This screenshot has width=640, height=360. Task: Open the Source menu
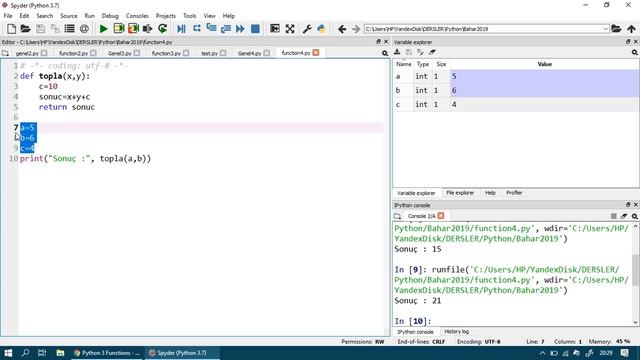pos(69,16)
